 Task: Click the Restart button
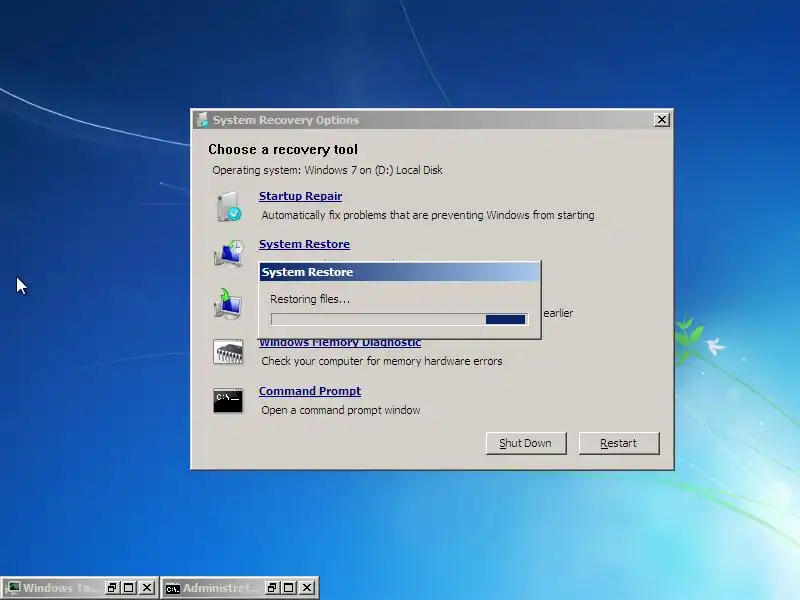pyautogui.click(x=618, y=443)
